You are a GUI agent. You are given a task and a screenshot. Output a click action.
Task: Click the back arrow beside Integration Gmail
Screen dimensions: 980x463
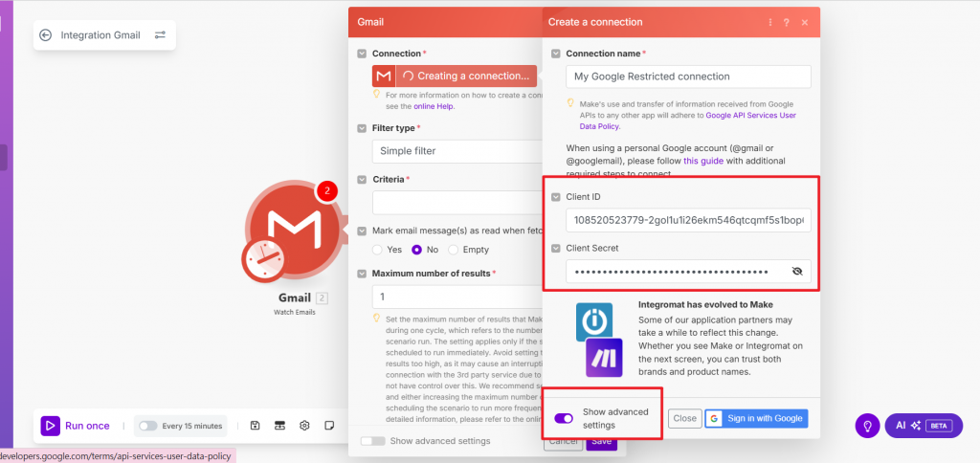point(45,35)
